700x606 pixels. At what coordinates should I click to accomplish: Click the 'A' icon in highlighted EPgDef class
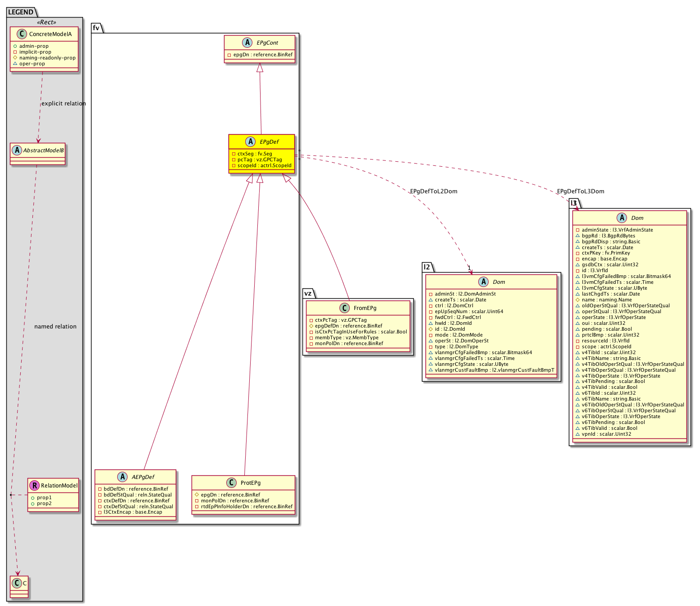[x=250, y=142]
